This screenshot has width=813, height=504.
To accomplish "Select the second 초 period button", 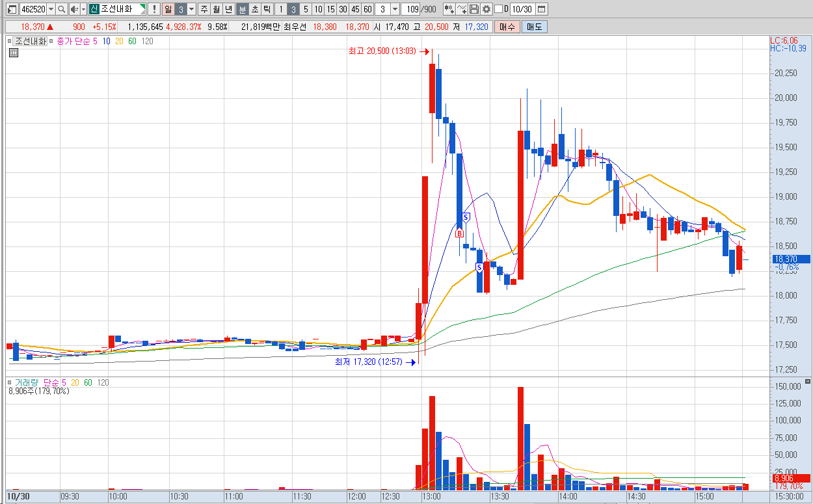I will (255, 9).
